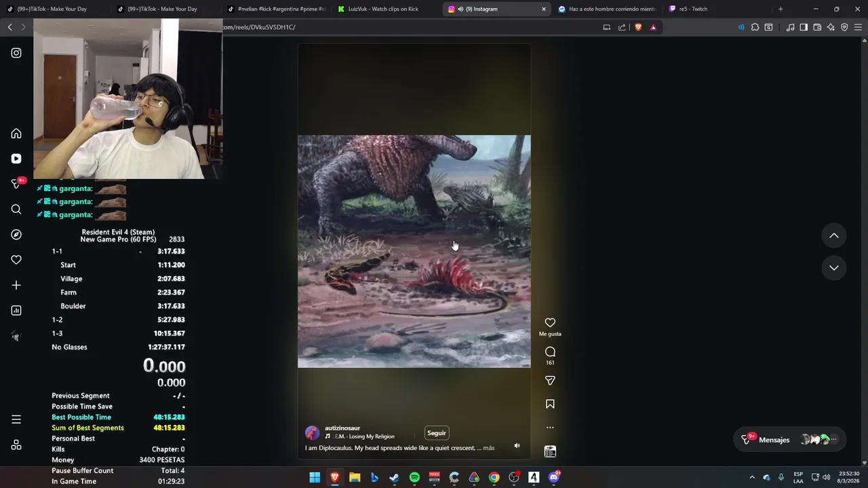
Task: Open the Brave main menu button
Action: [x=858, y=27]
